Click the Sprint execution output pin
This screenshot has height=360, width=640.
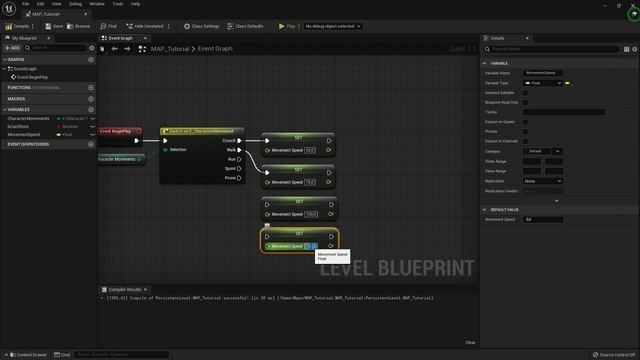click(x=239, y=169)
